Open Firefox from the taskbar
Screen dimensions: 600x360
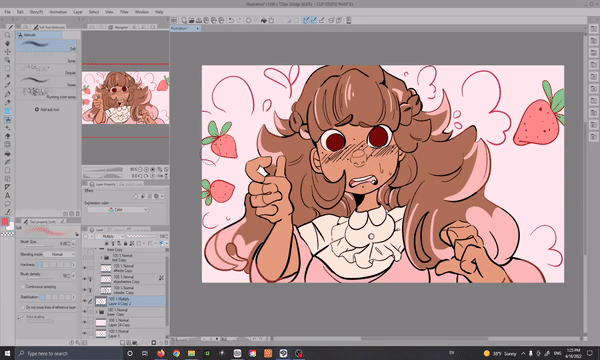coord(161,353)
